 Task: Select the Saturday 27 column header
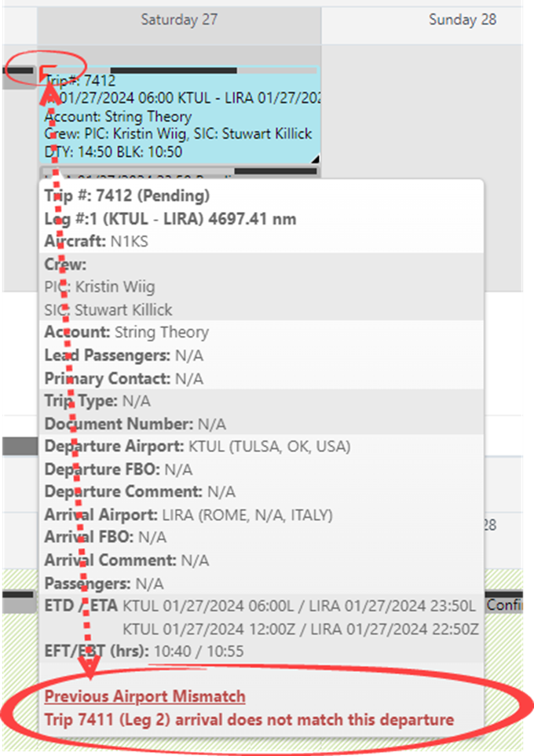179,20
